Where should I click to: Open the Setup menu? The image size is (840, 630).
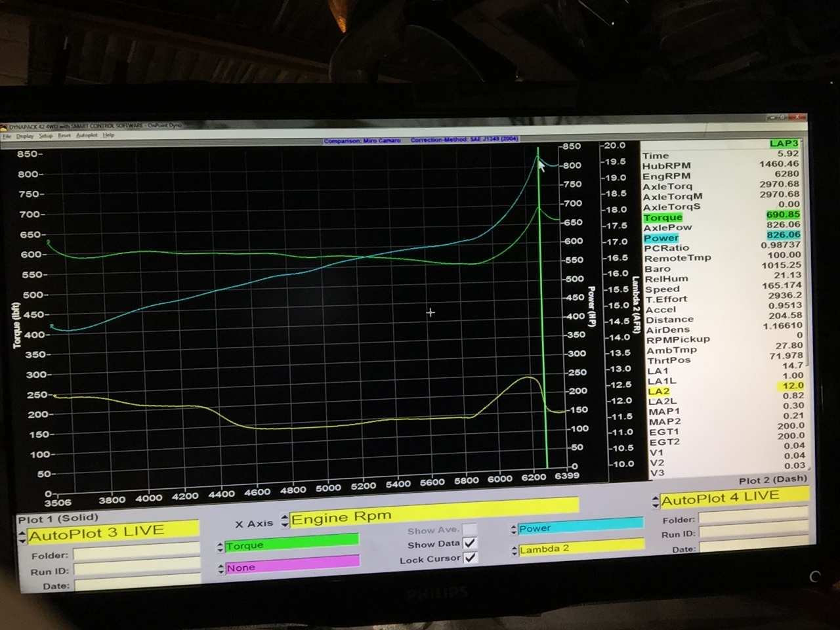click(45, 136)
